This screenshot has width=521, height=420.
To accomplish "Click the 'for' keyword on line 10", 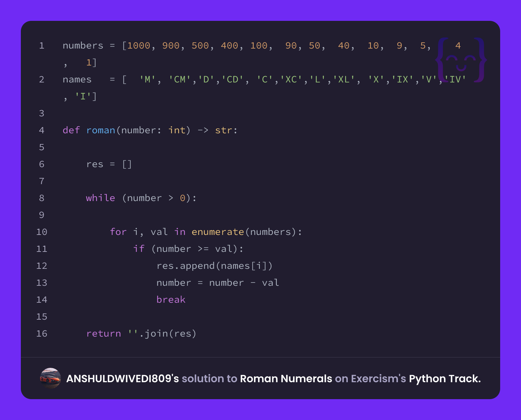I will tap(118, 232).
